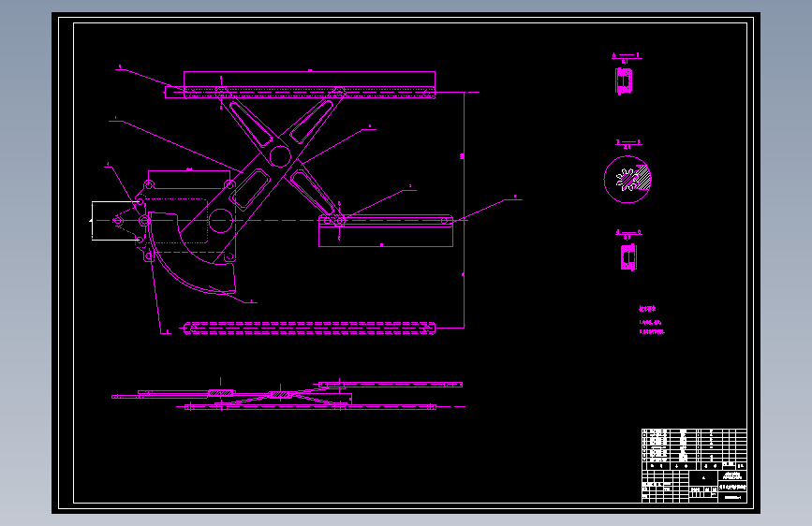812x526 pixels.
Task: Pick the top small section view at upper right
Action: tap(624, 81)
